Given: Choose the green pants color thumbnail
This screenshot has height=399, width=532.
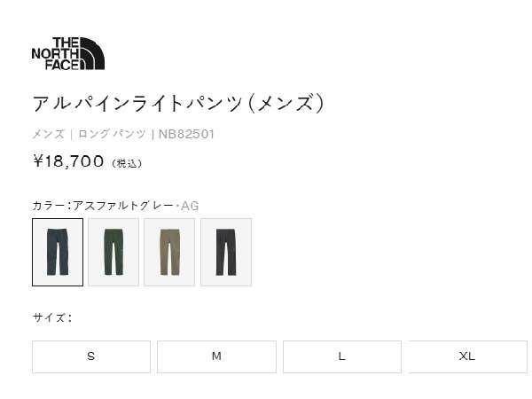Looking at the screenshot, I should [113, 252].
